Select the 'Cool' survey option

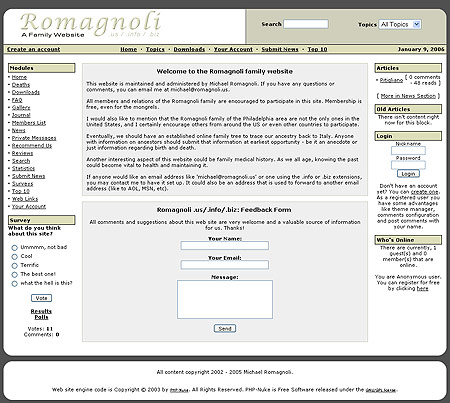tap(14, 257)
